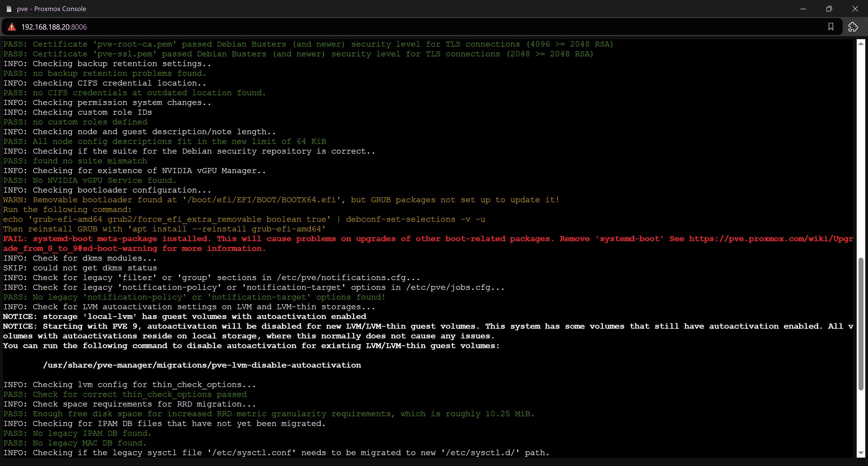Click the INFO: checking CIFS credential location line
The height and width of the screenshot is (466, 868).
pyautogui.click(x=104, y=83)
